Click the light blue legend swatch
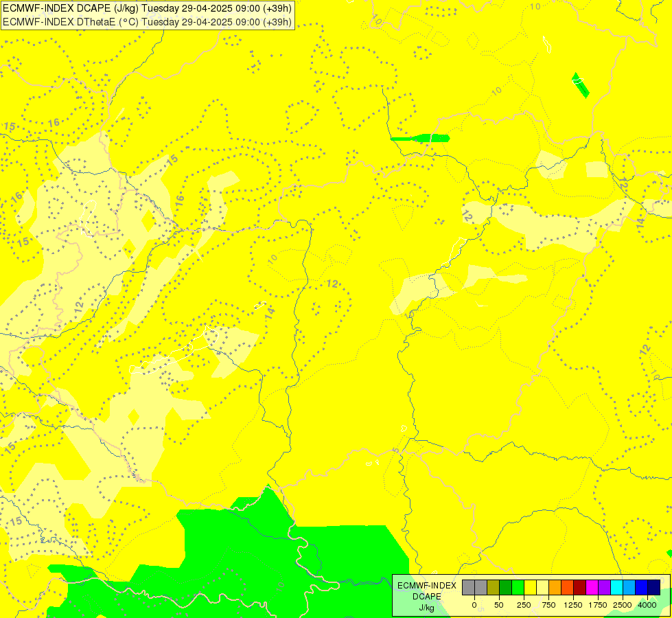 tap(629, 588)
